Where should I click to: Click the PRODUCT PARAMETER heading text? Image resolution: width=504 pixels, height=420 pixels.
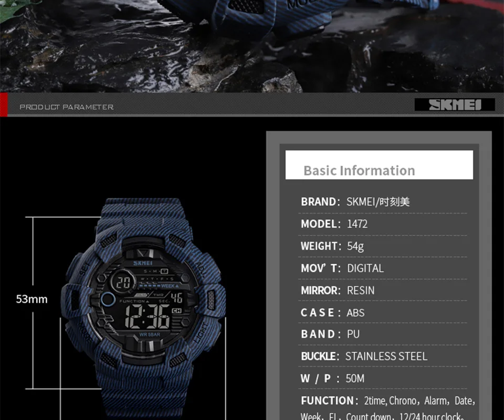coord(67,107)
